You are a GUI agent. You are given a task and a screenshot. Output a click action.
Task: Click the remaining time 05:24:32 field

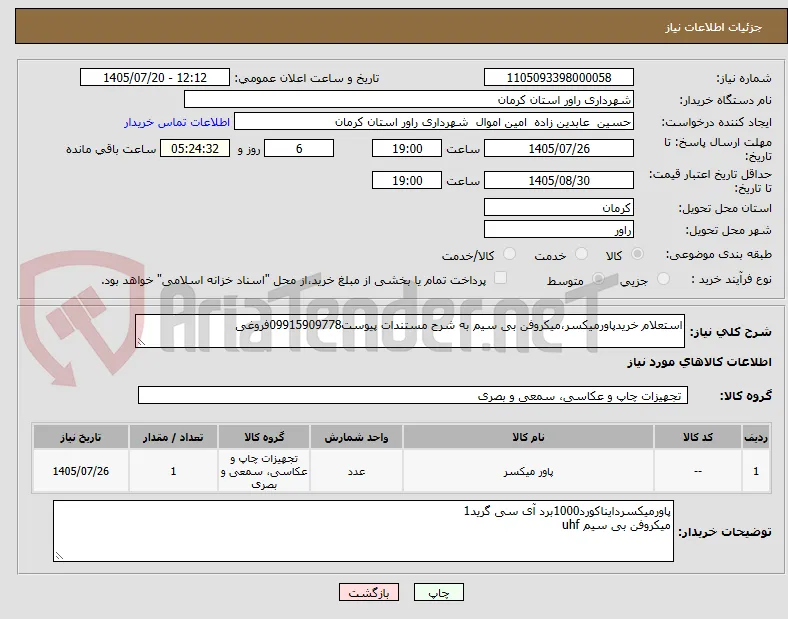195,149
